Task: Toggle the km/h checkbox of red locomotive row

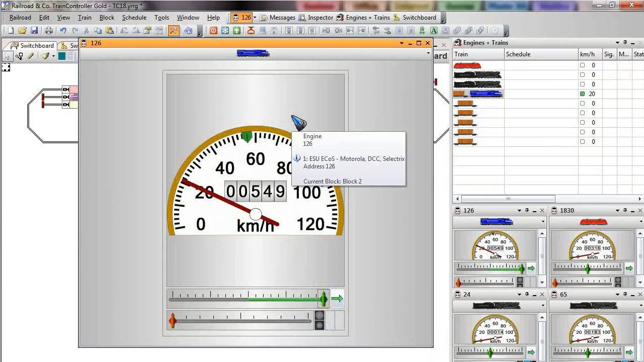Action: [x=583, y=65]
